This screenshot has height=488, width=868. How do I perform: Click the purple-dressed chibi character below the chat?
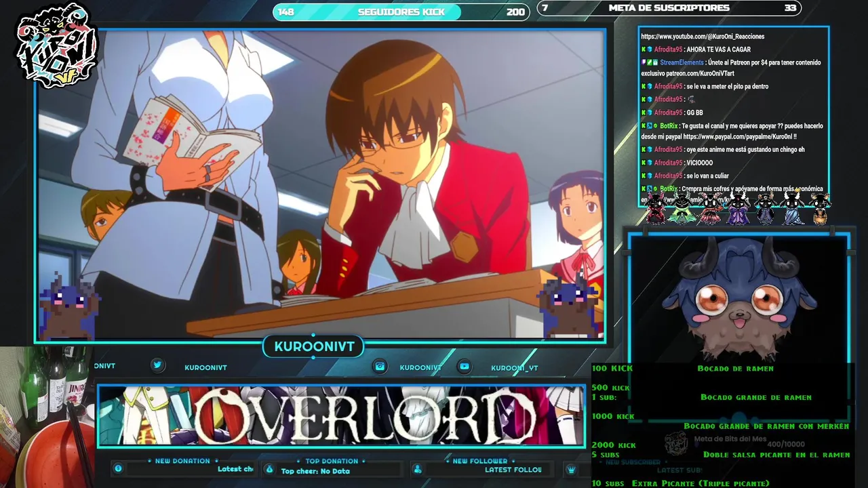coord(737,209)
